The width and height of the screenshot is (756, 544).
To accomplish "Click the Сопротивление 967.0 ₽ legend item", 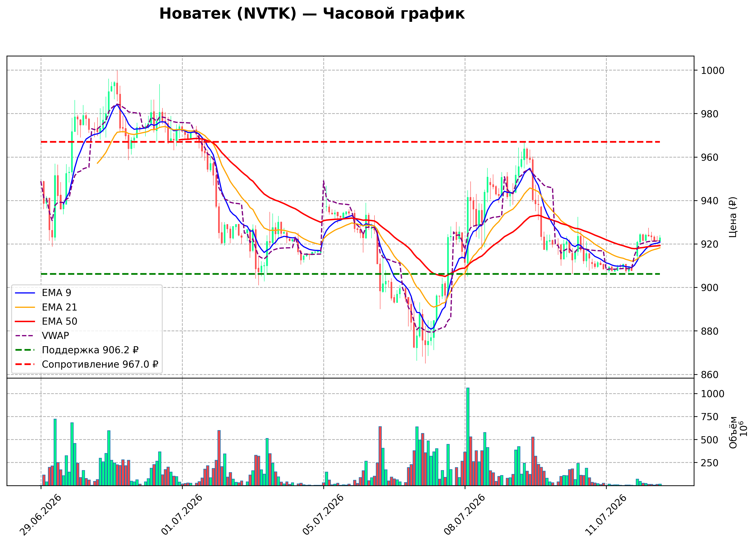I will tap(87, 365).
